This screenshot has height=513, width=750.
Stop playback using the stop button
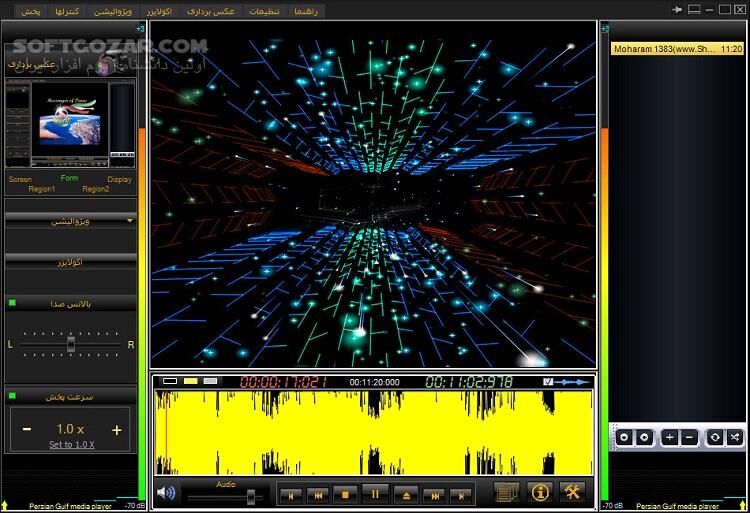click(x=345, y=494)
